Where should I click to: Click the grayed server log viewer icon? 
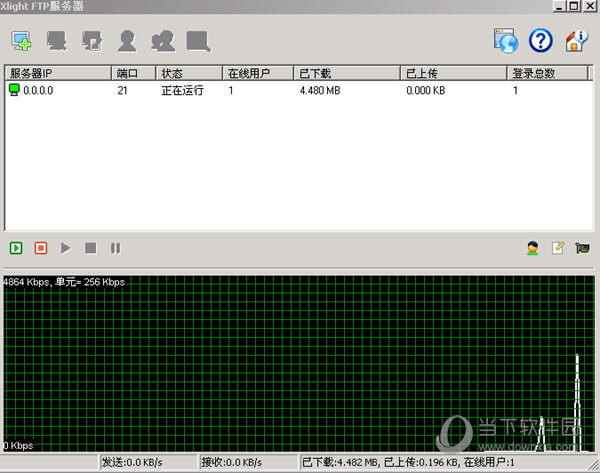click(198, 41)
